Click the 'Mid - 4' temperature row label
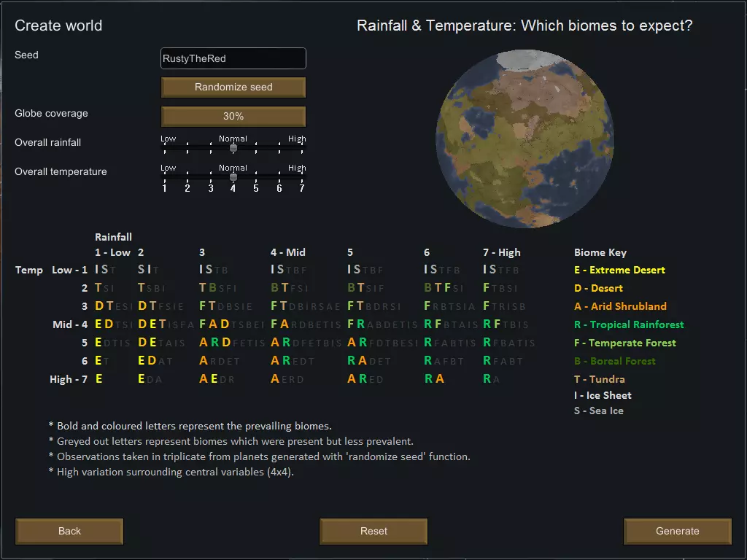 click(70, 324)
